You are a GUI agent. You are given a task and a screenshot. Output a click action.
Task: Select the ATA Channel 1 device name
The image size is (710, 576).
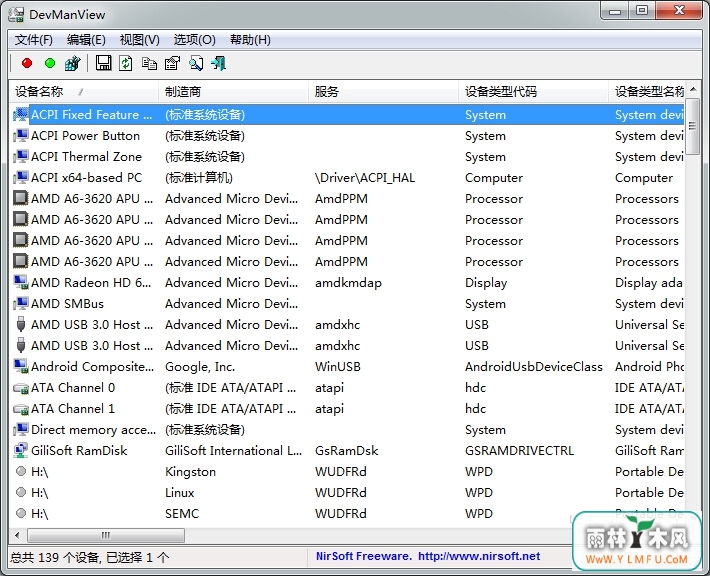pyautogui.click(x=72, y=408)
